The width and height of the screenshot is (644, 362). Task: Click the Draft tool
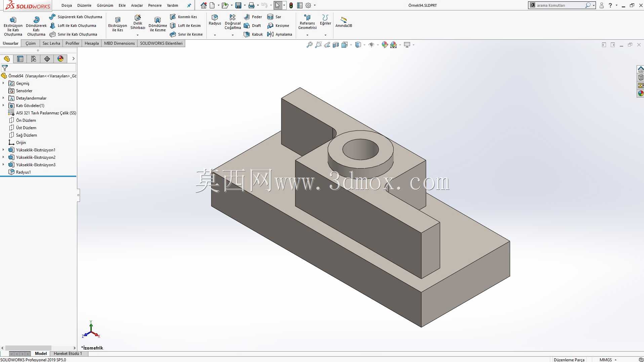pyautogui.click(x=252, y=26)
